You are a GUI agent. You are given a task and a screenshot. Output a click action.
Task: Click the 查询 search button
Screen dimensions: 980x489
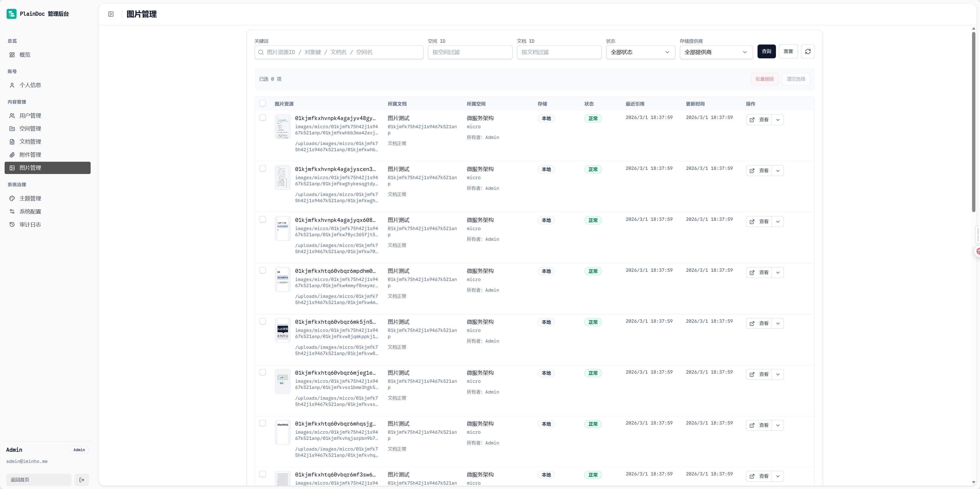pos(766,51)
